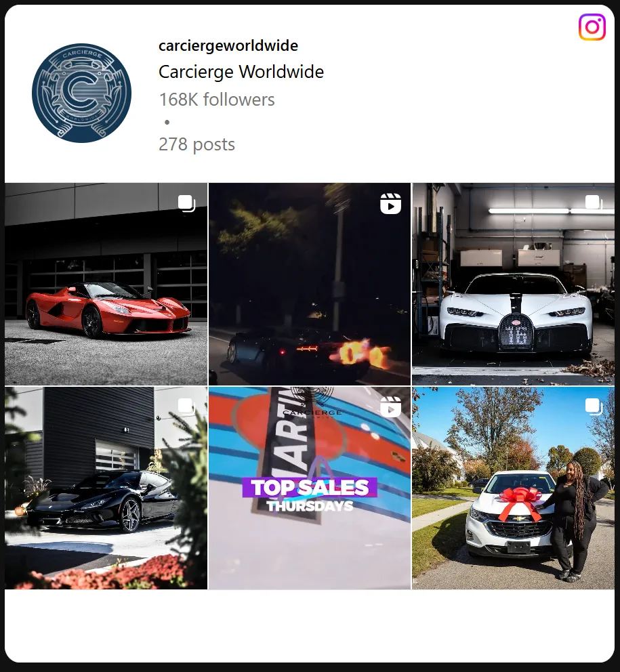Click reel icon on flaming exhaust video
The width and height of the screenshot is (620, 672).
click(390, 204)
